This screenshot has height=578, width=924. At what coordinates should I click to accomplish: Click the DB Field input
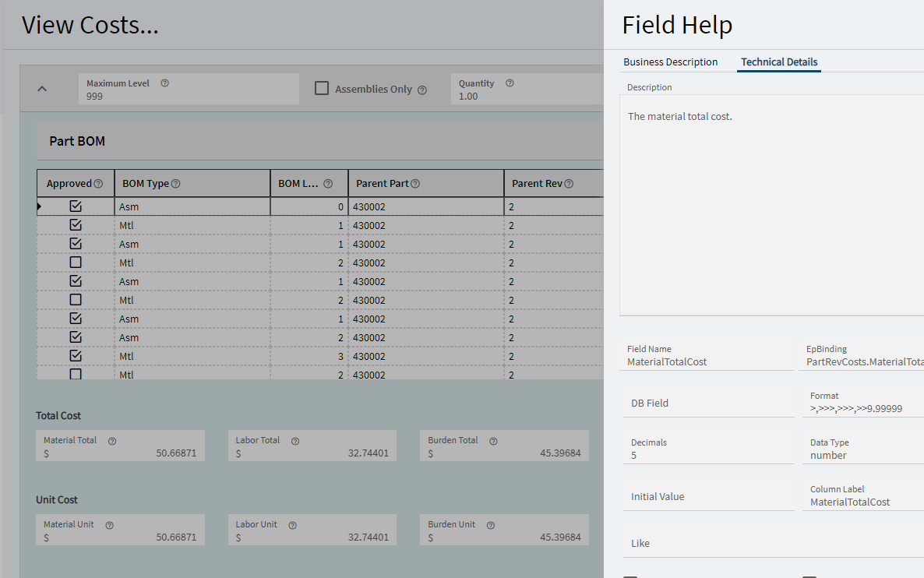(x=709, y=403)
